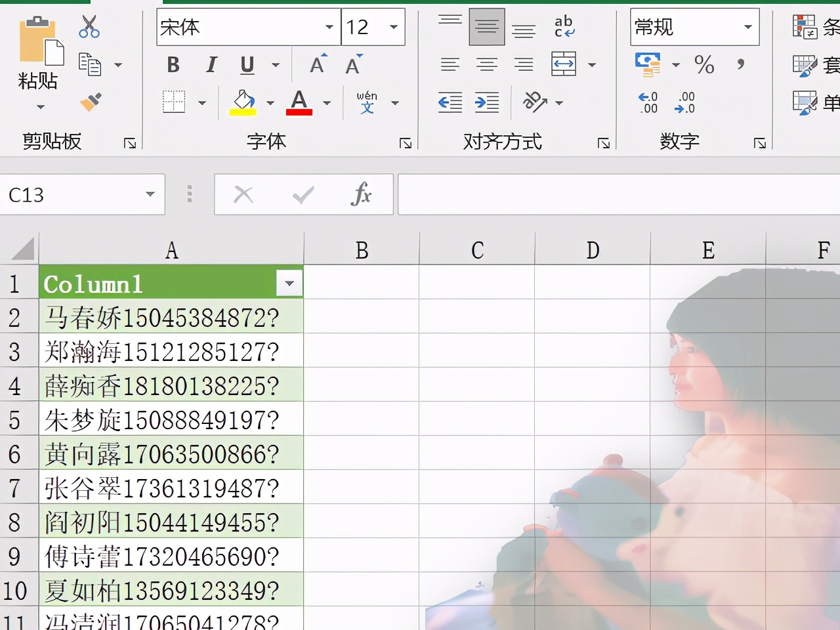Click Merge and Center icon
Viewport: 840px width, 630px height.
pyautogui.click(x=564, y=64)
